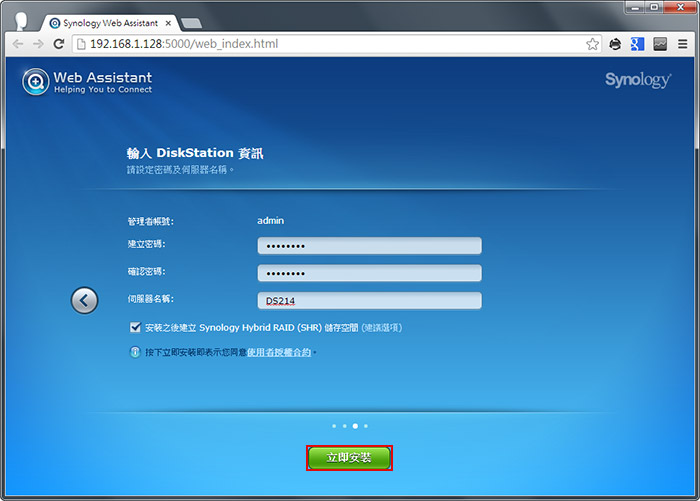The width and height of the screenshot is (700, 501).
Task: Click the 輸入 DiskStation 資訊 heading
Action: (195, 153)
